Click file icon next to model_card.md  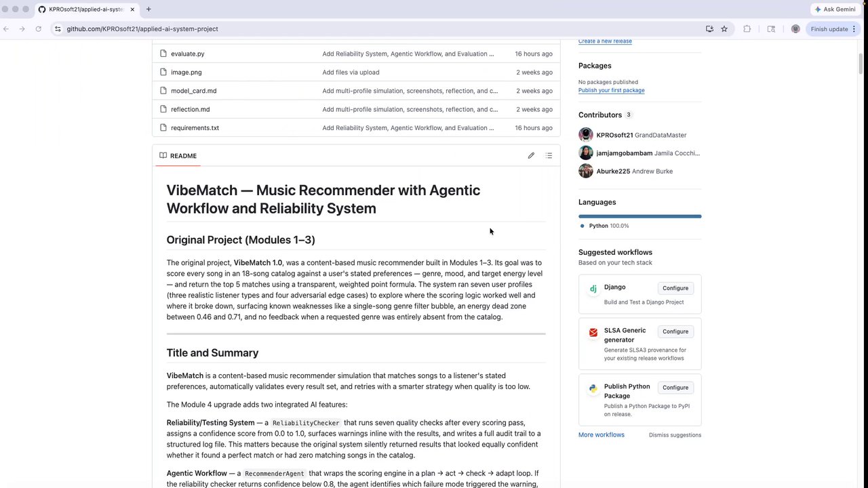point(163,91)
